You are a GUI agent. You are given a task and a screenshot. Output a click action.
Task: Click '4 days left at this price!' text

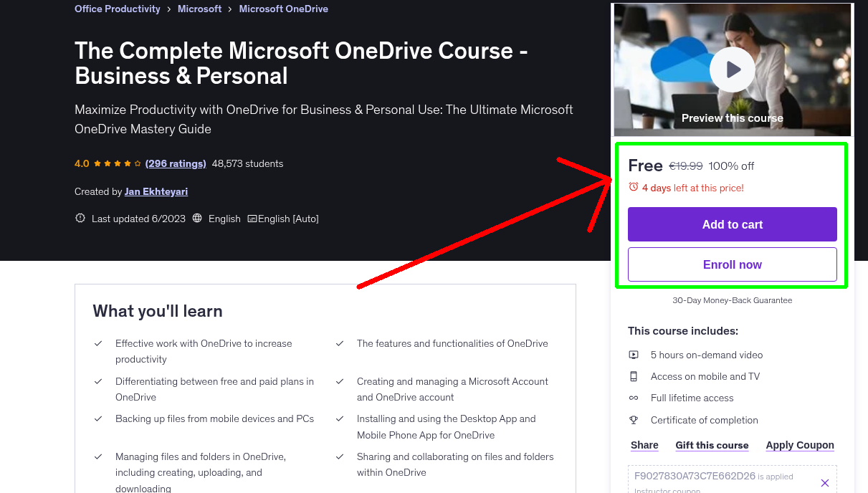pos(693,188)
